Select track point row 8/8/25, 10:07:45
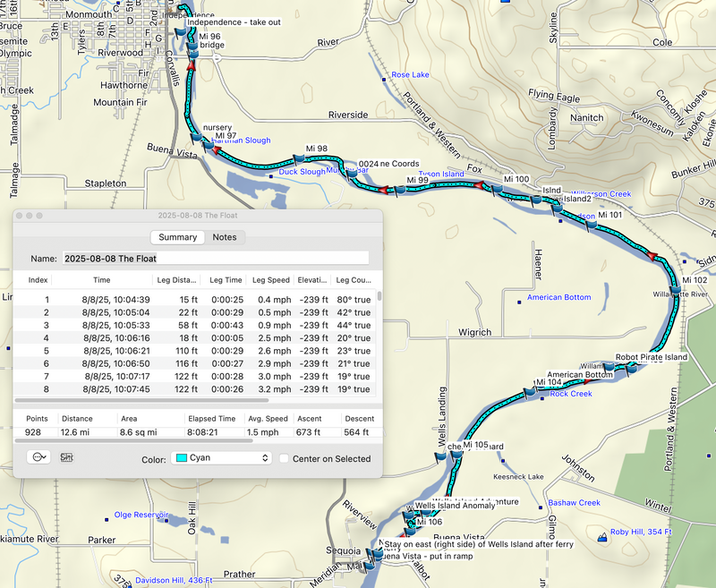Screen dimensions: 716x588 pos(195,389)
